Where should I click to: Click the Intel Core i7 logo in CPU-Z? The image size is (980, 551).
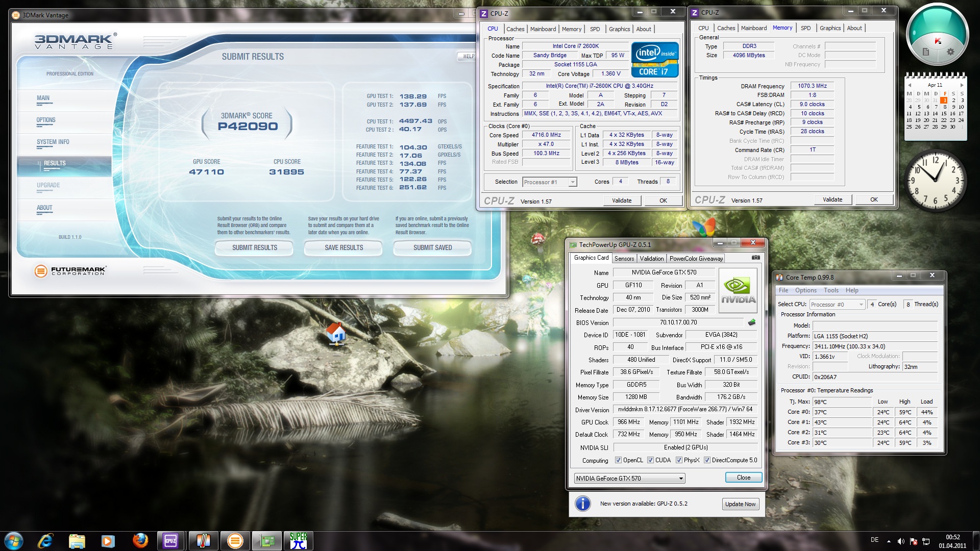(655, 60)
